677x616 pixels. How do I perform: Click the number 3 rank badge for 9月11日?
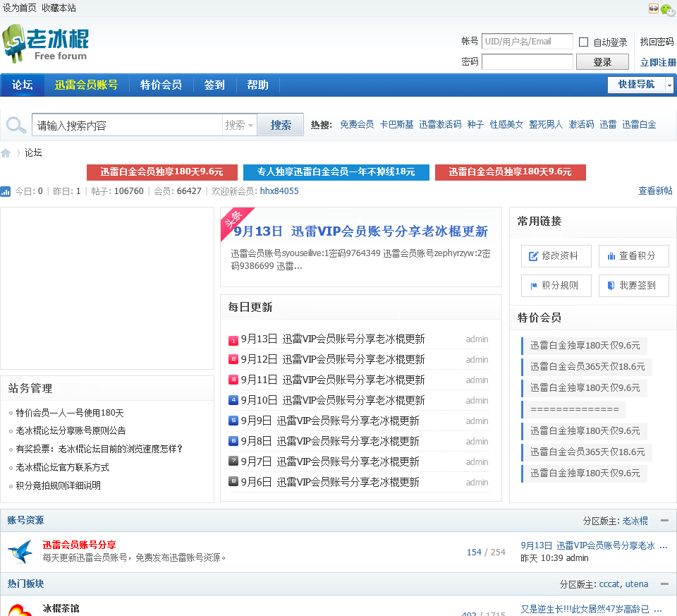233,380
